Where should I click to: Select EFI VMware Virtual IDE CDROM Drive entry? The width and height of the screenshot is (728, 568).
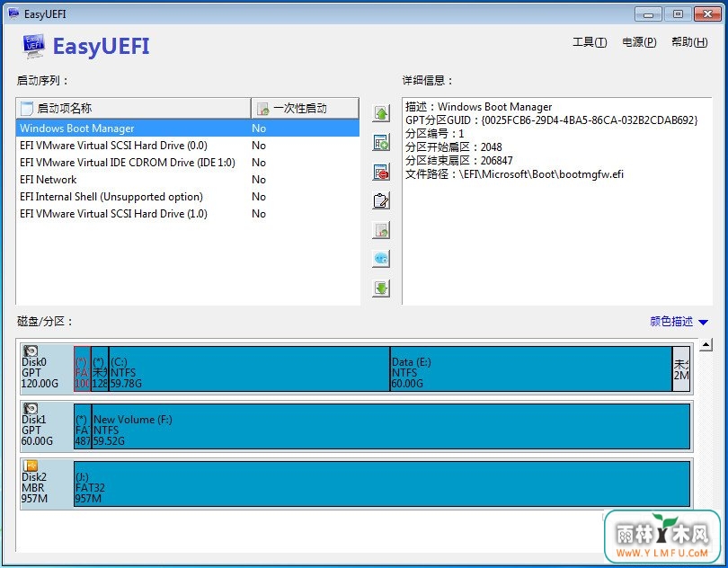[188, 163]
